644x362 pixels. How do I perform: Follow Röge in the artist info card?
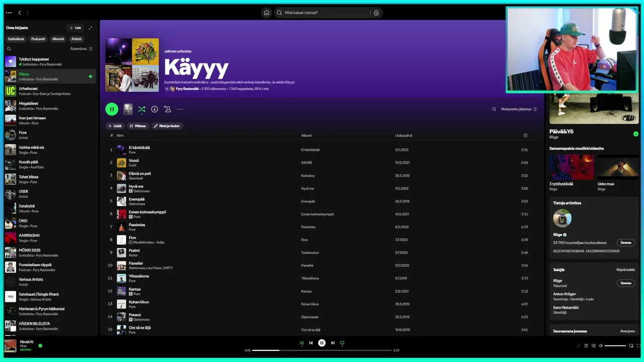626,242
